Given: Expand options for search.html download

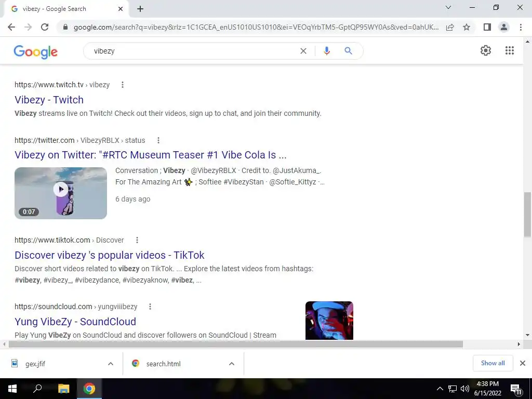Looking at the screenshot, I should [x=232, y=364].
